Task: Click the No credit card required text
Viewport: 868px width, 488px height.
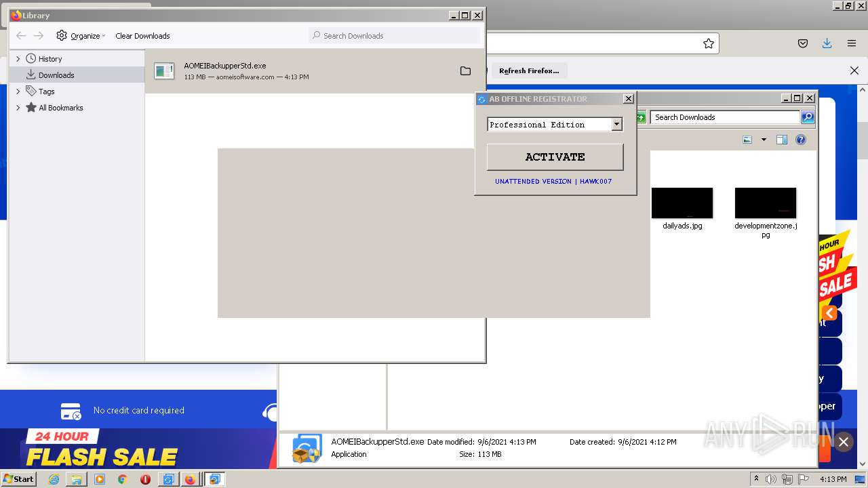Action: [x=139, y=410]
